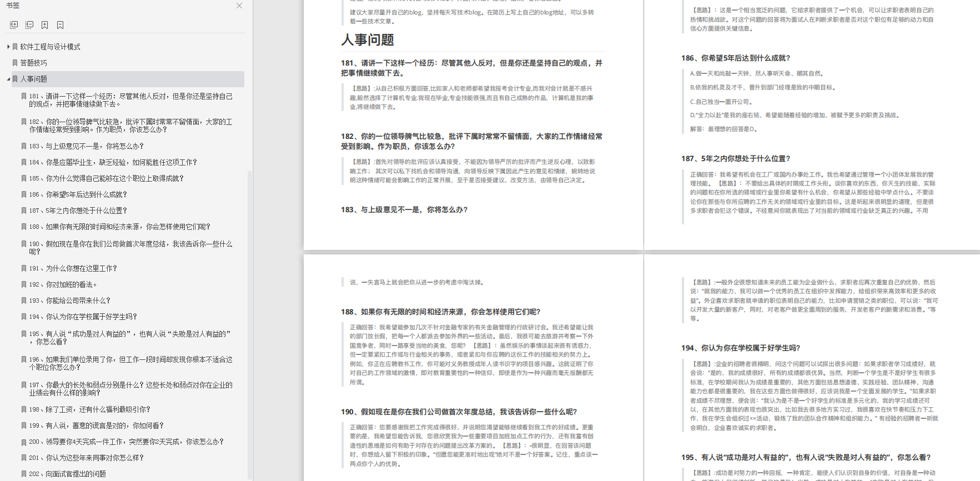Select bookmark 197 你最大的长处和弱点

click(131, 389)
